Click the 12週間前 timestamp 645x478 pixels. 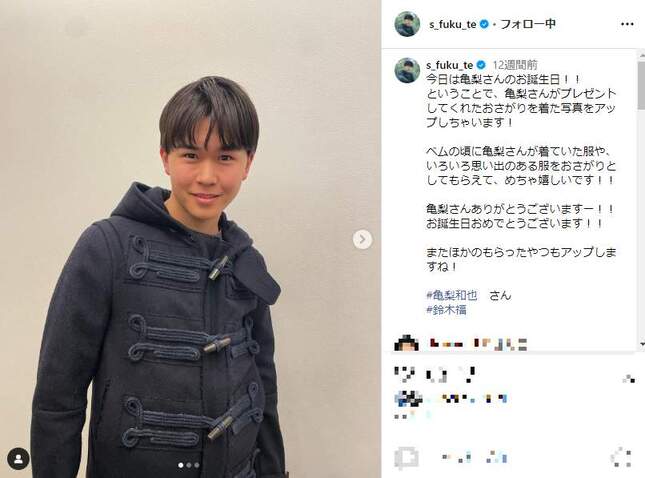[515, 65]
